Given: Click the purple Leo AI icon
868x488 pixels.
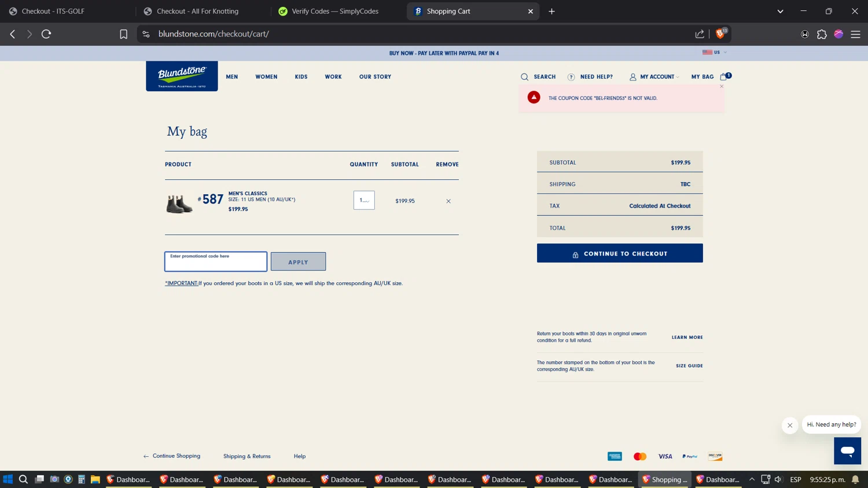Looking at the screenshot, I should tap(838, 34).
